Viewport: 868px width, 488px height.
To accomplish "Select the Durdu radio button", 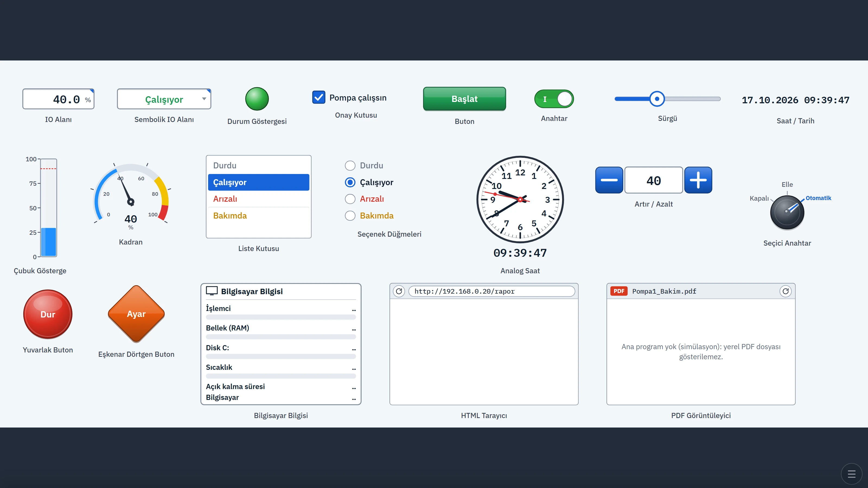I will [x=350, y=166].
